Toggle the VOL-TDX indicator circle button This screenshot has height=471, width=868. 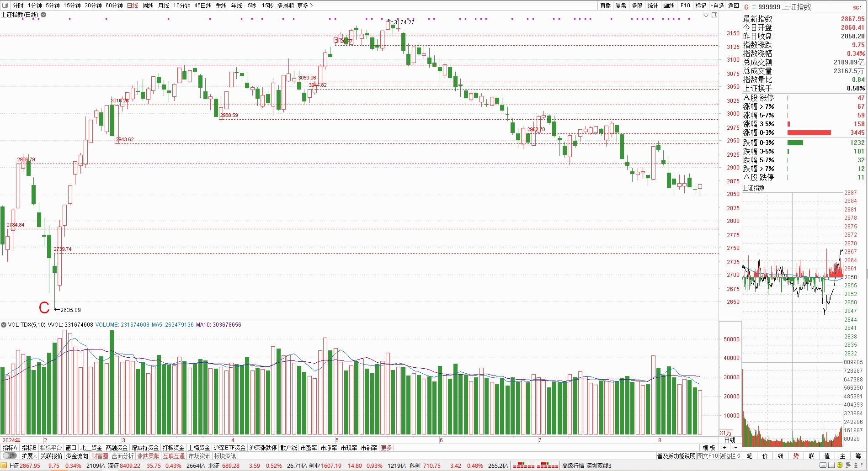pyautogui.click(x=4, y=325)
